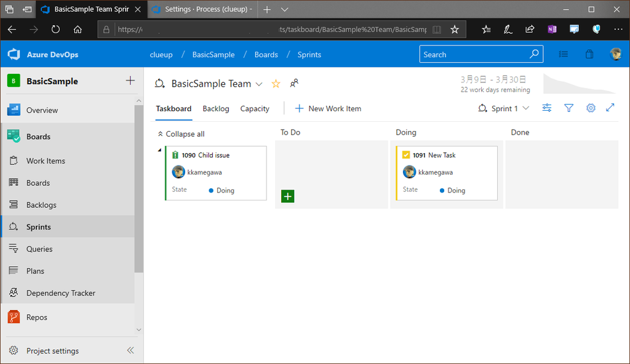
Task: Open the marketplace shopping bag icon
Action: pyautogui.click(x=589, y=54)
